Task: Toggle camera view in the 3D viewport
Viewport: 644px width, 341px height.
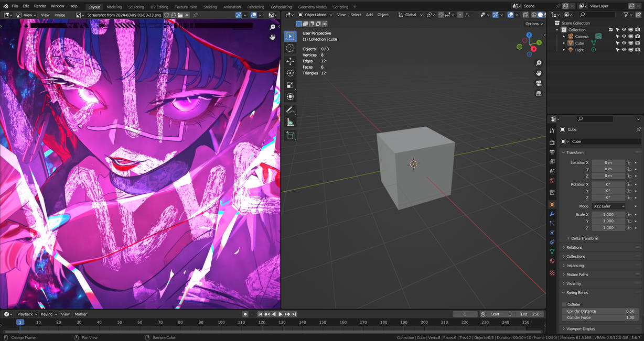Action: [x=539, y=83]
